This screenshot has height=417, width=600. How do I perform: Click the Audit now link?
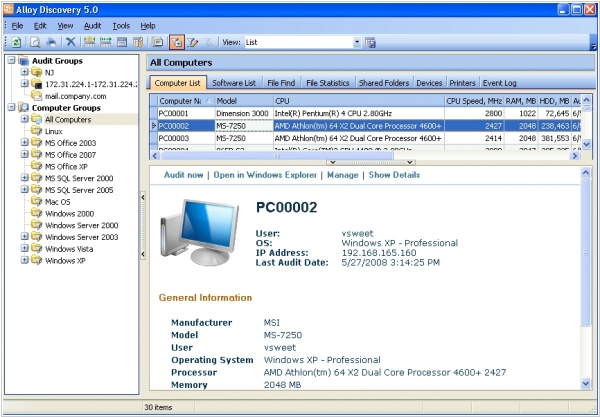pos(183,175)
